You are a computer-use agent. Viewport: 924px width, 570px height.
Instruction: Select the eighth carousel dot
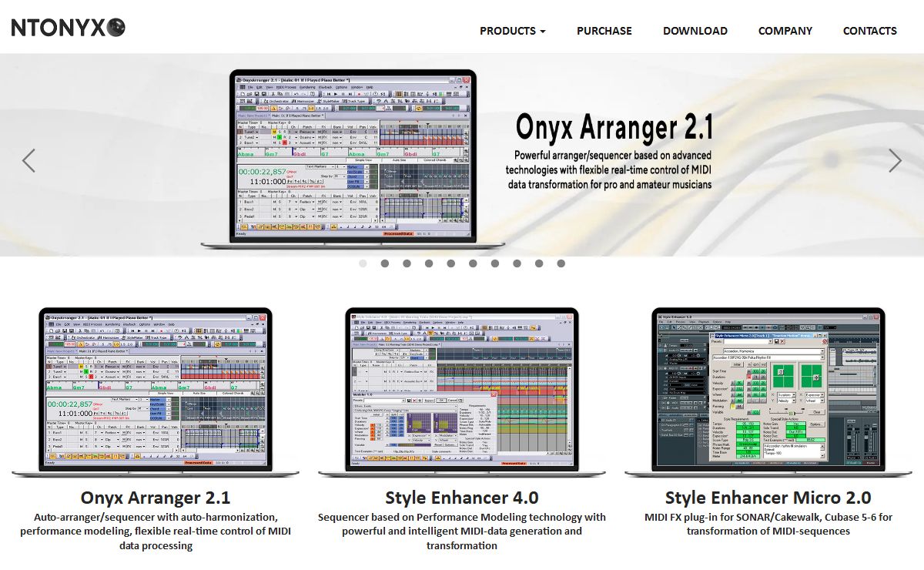517,263
